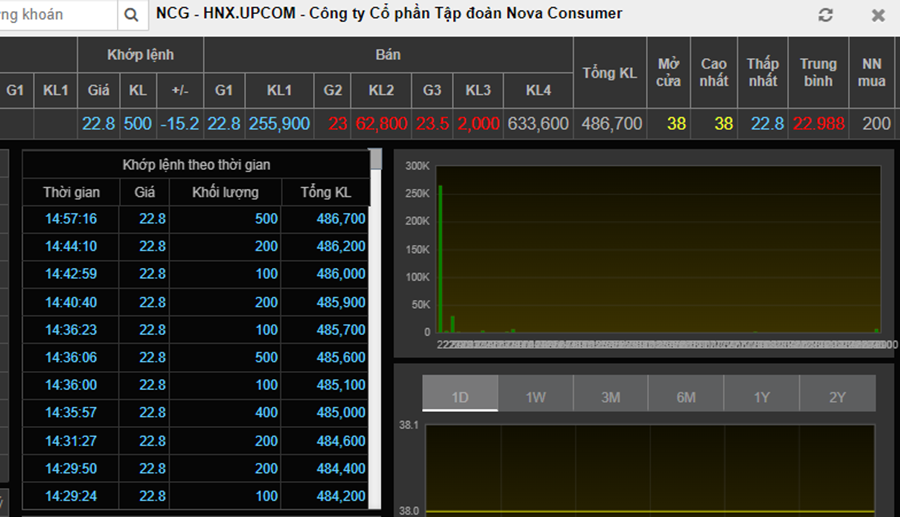This screenshot has height=517, width=900.
Task: Click the 'Khối lượng' column header
Action: (225, 192)
